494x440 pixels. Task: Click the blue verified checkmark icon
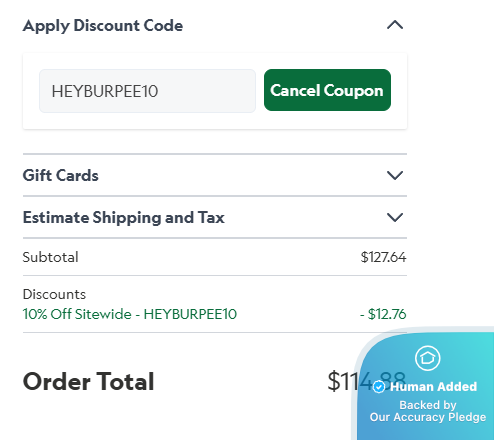coord(379,387)
